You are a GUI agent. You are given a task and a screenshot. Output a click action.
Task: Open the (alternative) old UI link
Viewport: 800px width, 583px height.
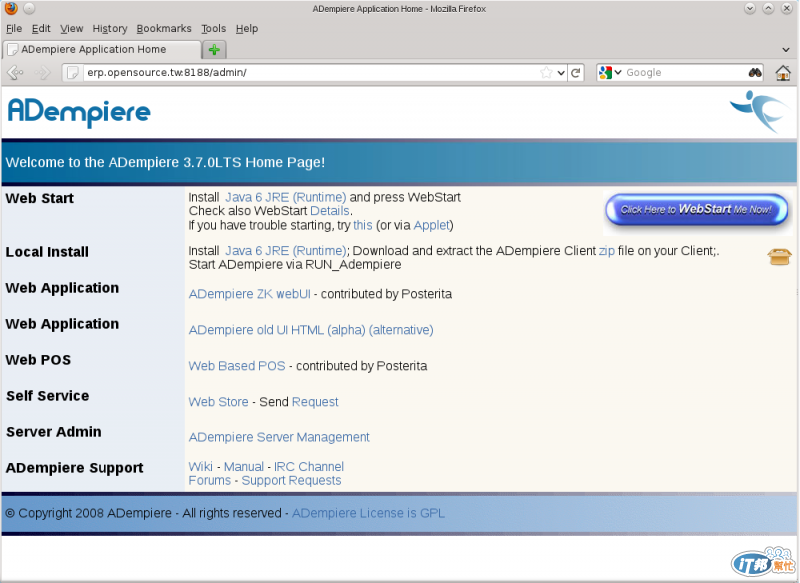[x=401, y=330]
